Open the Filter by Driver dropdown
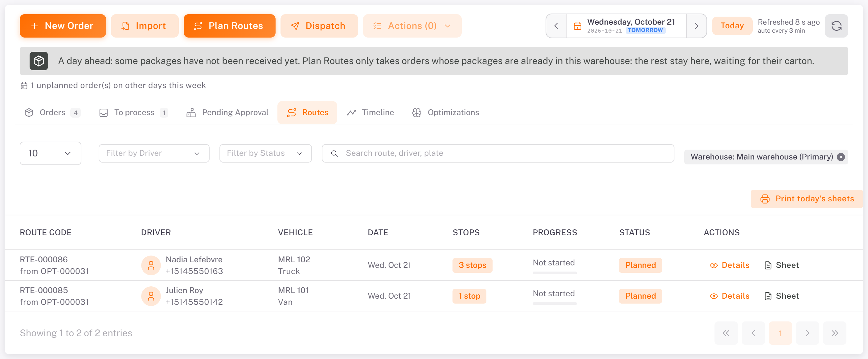 [154, 153]
